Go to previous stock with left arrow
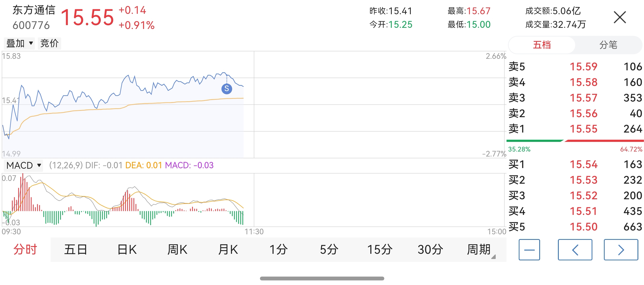Viewport: 644px width, 285px height. [575, 249]
